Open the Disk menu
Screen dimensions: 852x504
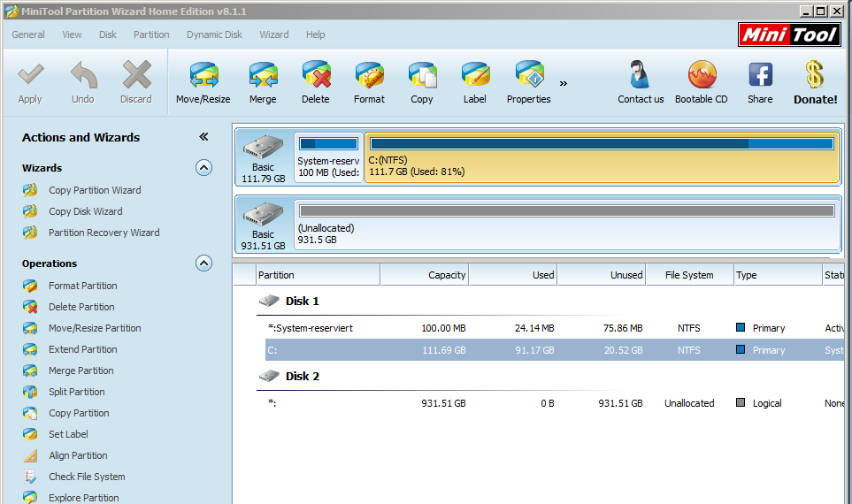[x=108, y=34]
